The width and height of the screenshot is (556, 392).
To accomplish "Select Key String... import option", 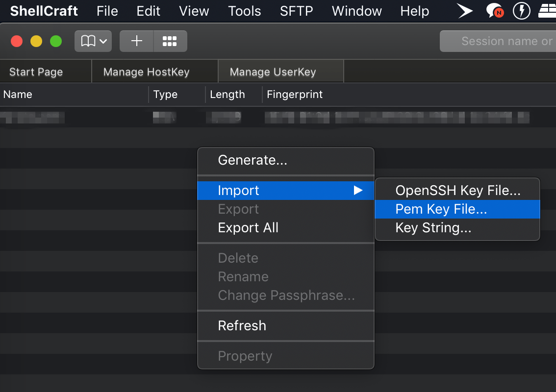I will pyautogui.click(x=457, y=227).
